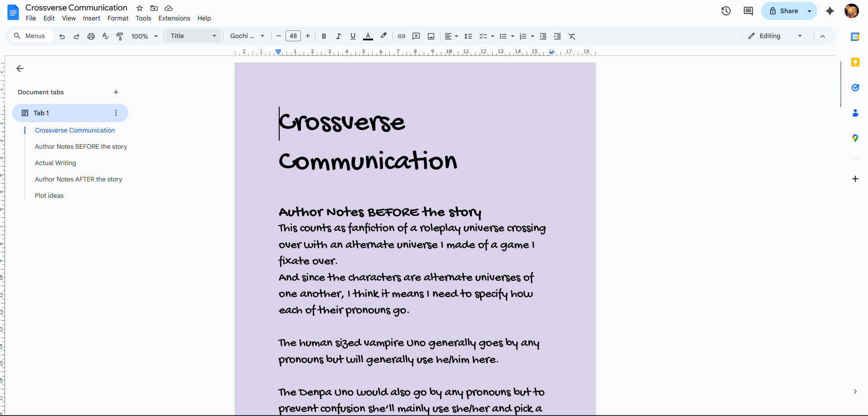Jump to Author Notes BEFORE the story
868x416 pixels.
81,147
